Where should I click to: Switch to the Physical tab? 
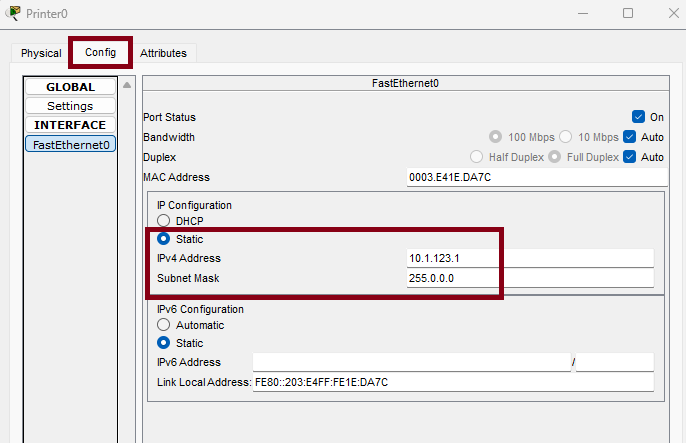point(41,53)
